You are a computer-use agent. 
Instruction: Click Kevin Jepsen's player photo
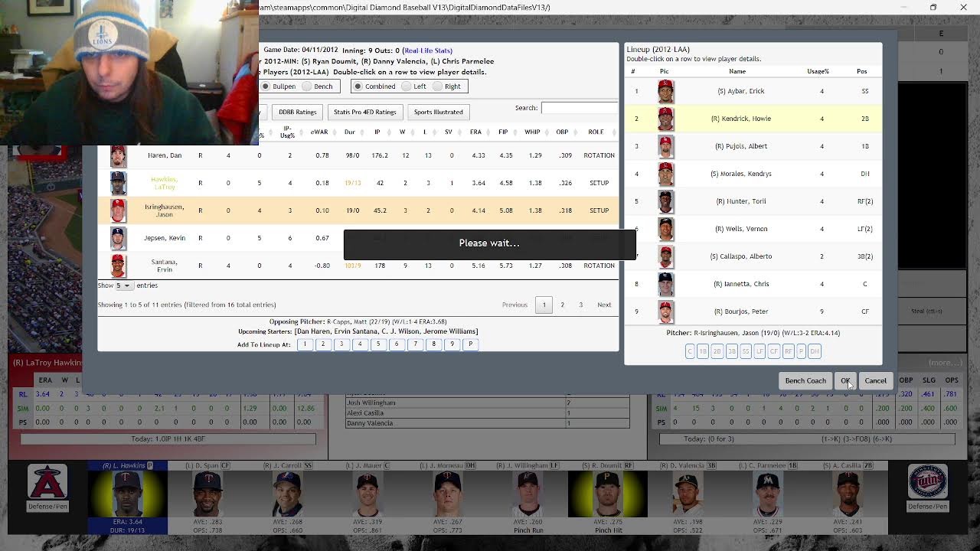click(118, 238)
